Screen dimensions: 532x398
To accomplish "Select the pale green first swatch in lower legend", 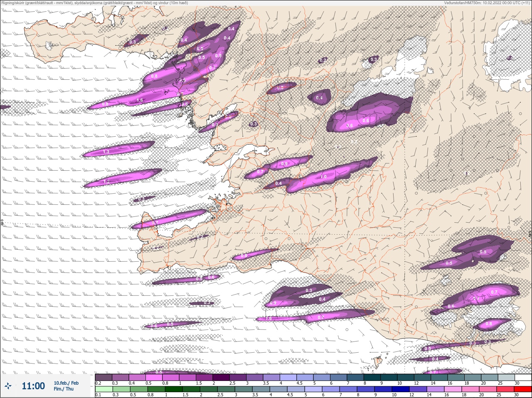I will [103, 389].
